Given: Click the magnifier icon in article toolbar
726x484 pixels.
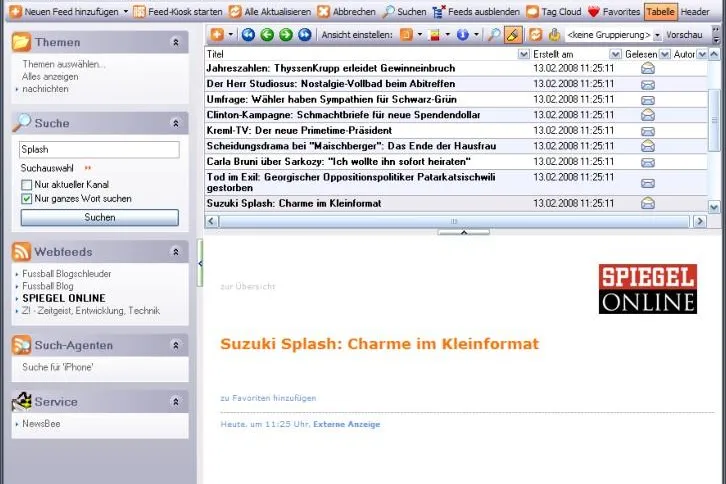Looking at the screenshot, I should (494, 34).
